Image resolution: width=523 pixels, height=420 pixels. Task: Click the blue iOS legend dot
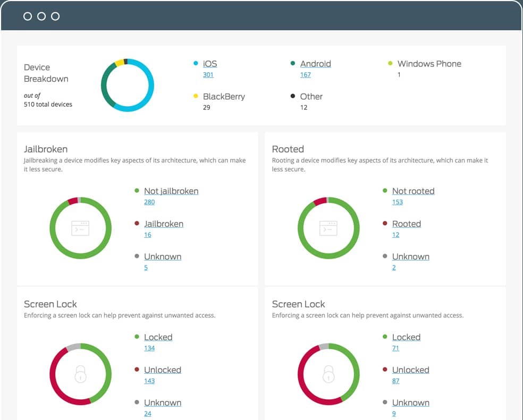click(196, 63)
